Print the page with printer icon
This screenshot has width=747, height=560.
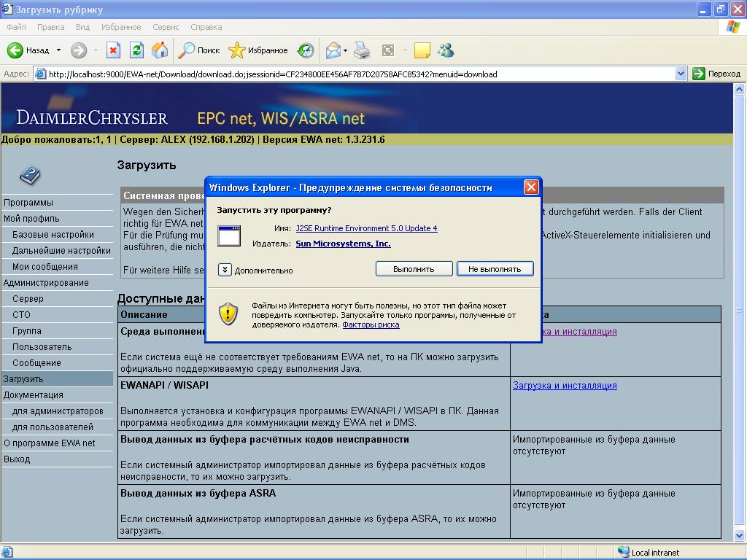(362, 50)
